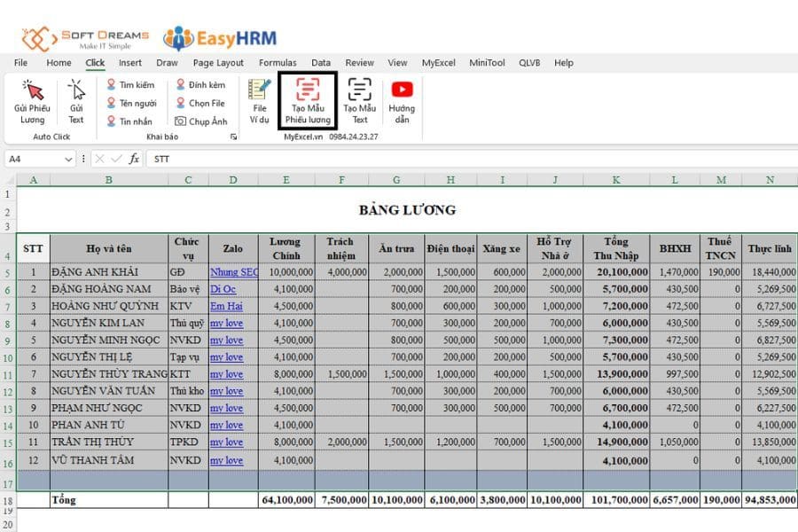Open the Em Hai Zalo link
The image size is (798, 532).
(226, 306)
